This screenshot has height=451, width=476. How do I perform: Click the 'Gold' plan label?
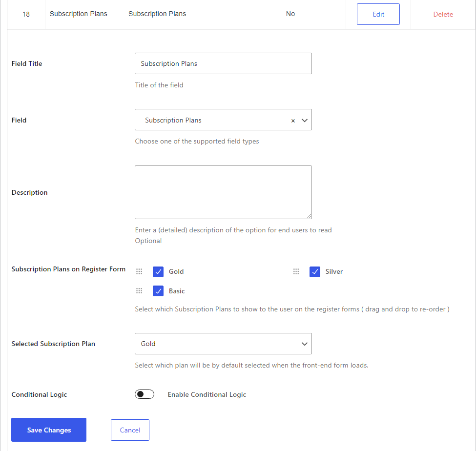(x=176, y=271)
